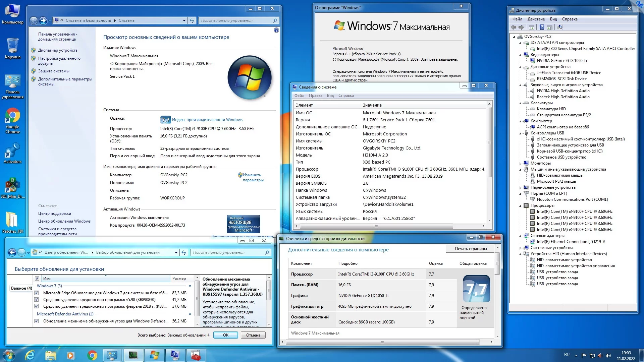Open Internet Explorer from taskbar
644x362 pixels.
pyautogui.click(x=30, y=355)
